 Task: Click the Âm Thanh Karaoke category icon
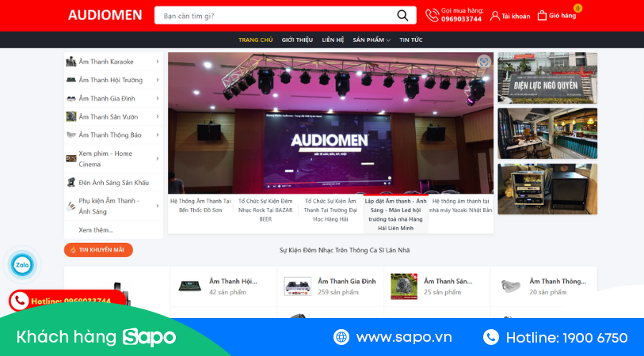point(71,62)
